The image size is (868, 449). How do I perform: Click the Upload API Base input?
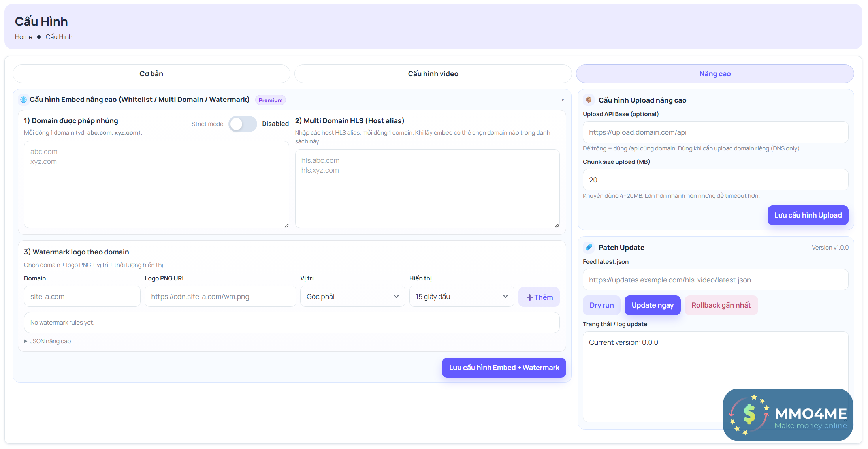point(715,132)
